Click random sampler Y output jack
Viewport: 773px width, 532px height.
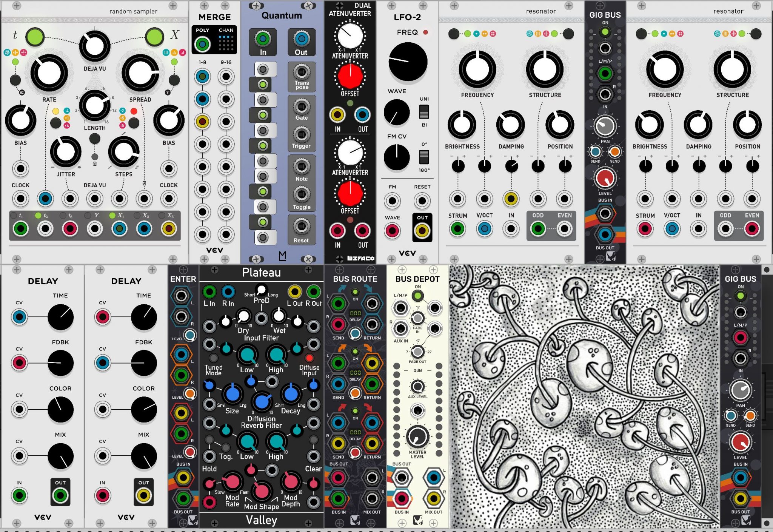pos(95,228)
